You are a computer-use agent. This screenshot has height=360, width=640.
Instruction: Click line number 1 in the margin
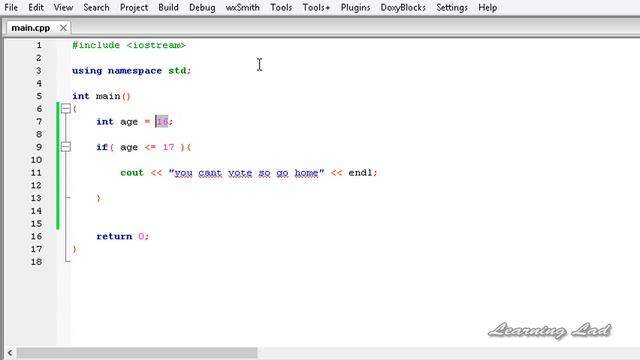[39, 45]
